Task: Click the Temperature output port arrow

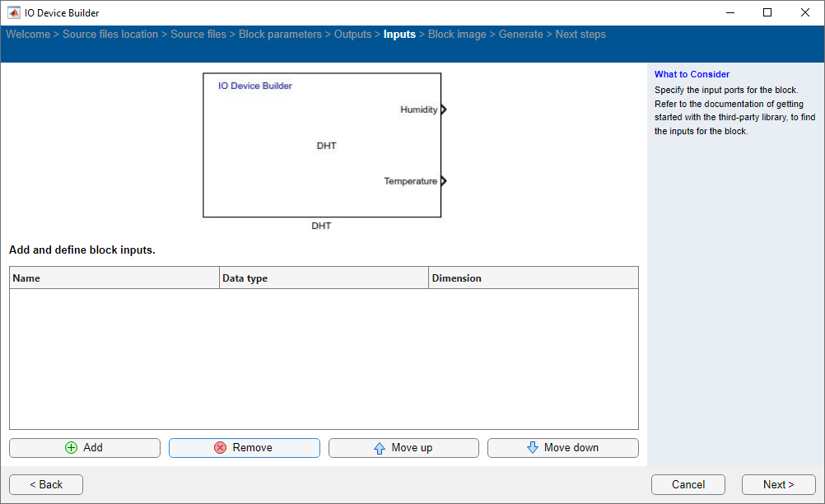Action: click(443, 180)
